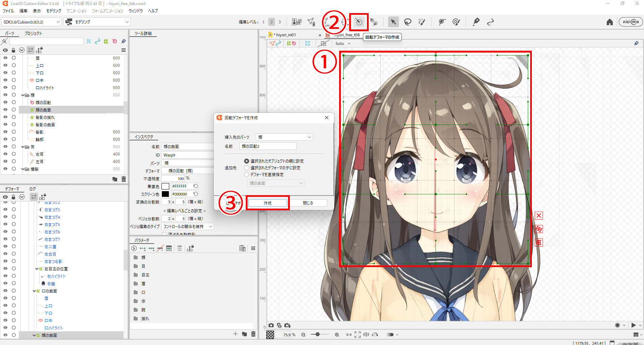Open the nizima button
This screenshot has width=644, height=345.
coord(631,22)
